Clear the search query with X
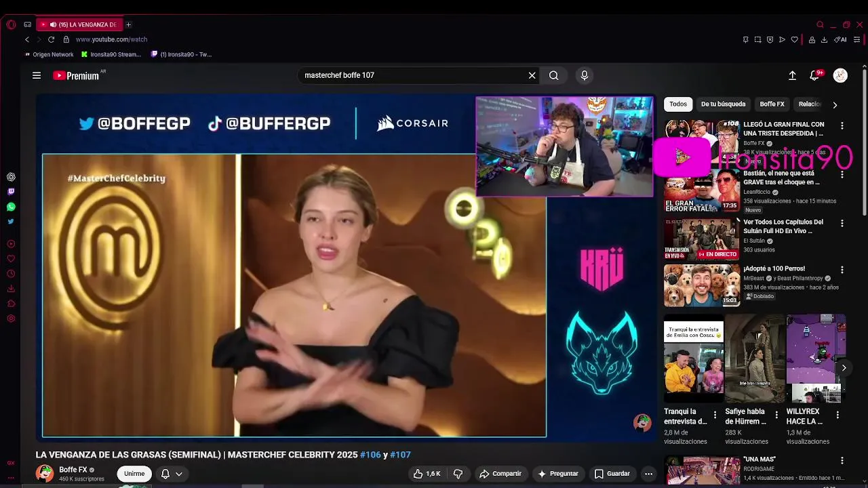The image size is (868, 488). pyautogui.click(x=532, y=75)
